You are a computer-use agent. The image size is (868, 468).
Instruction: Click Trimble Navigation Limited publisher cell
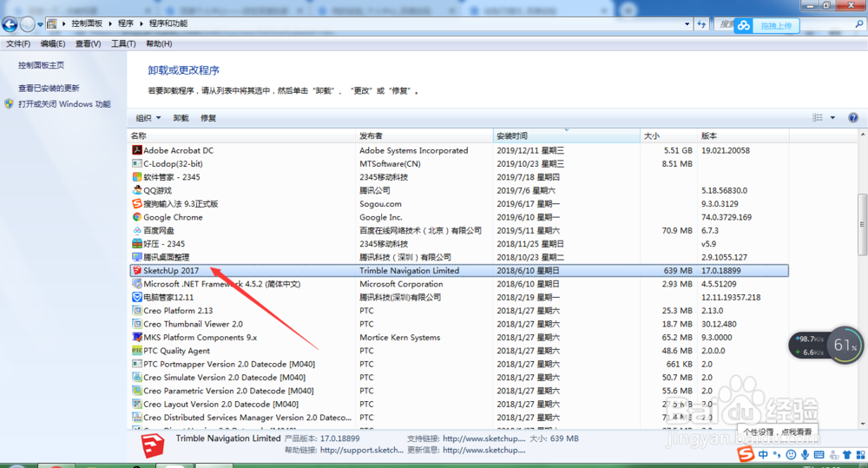tap(409, 270)
